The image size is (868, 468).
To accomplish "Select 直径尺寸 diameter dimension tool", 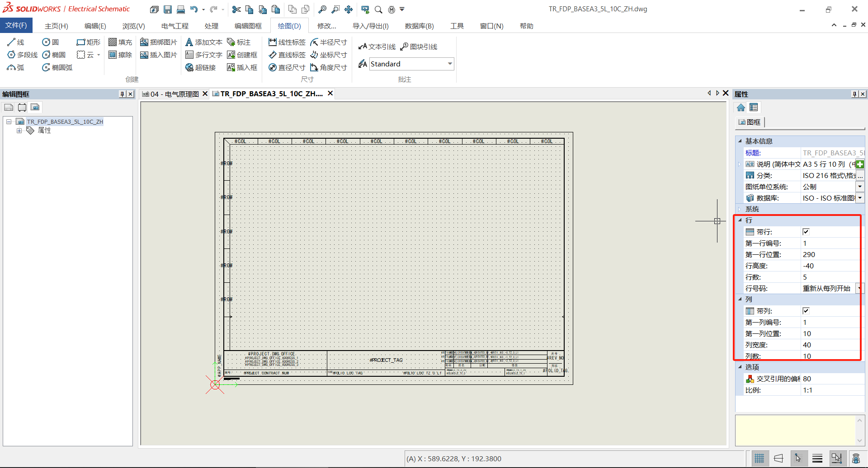I will (x=287, y=67).
